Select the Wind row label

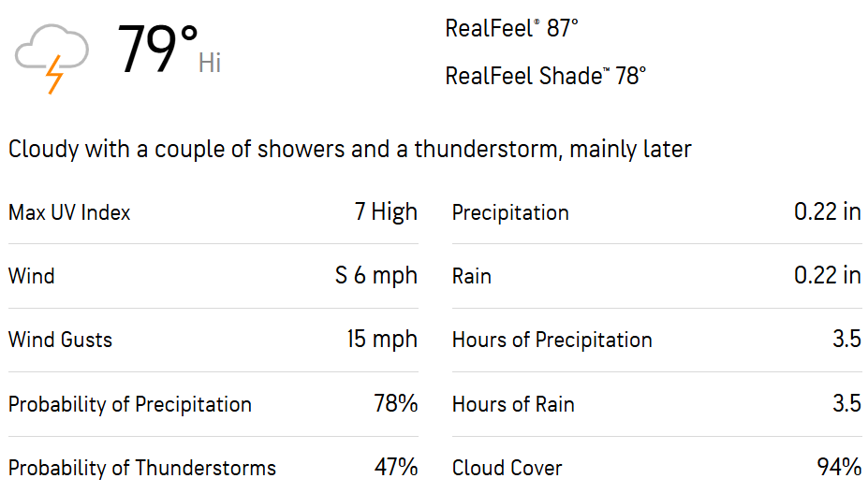click(x=32, y=276)
